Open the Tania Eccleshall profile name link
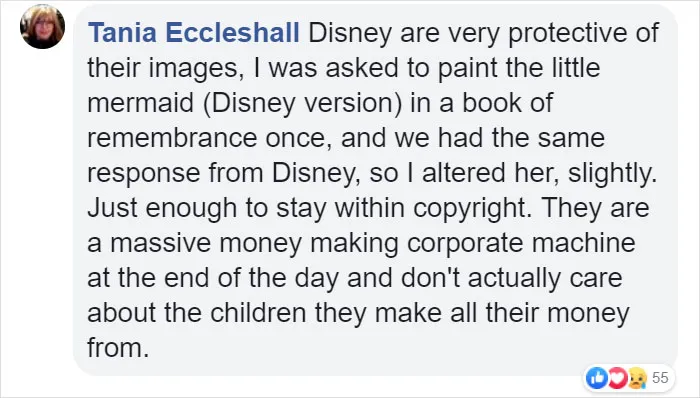The image size is (700, 398). (x=193, y=33)
